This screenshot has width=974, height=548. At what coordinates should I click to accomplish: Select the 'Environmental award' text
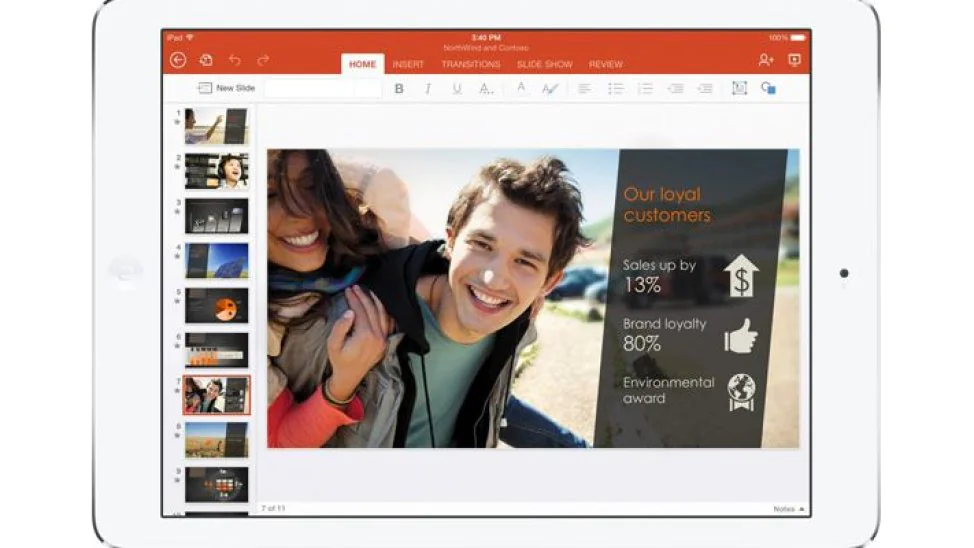(668, 390)
